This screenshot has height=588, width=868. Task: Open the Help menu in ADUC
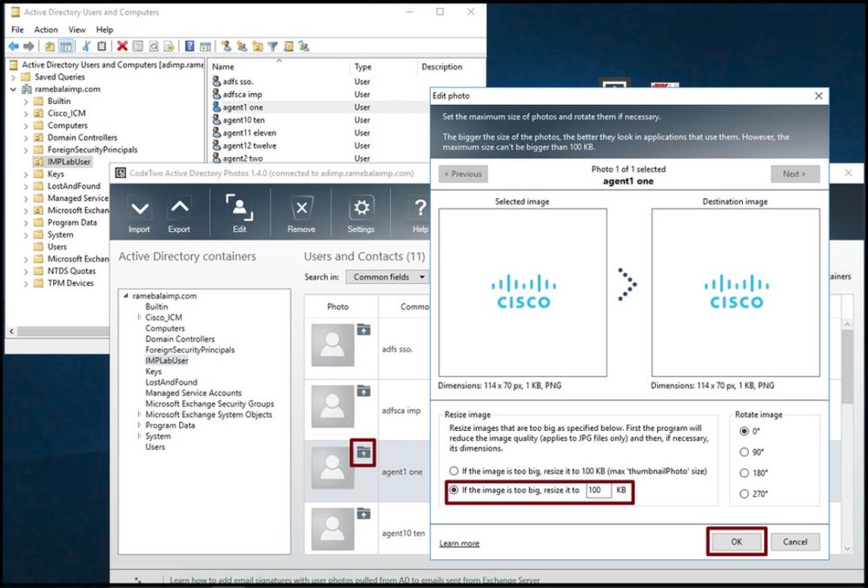coord(104,30)
